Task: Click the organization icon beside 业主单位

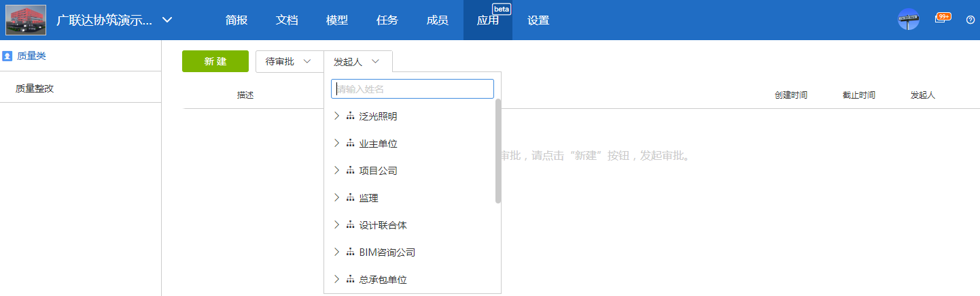Action: [350, 144]
